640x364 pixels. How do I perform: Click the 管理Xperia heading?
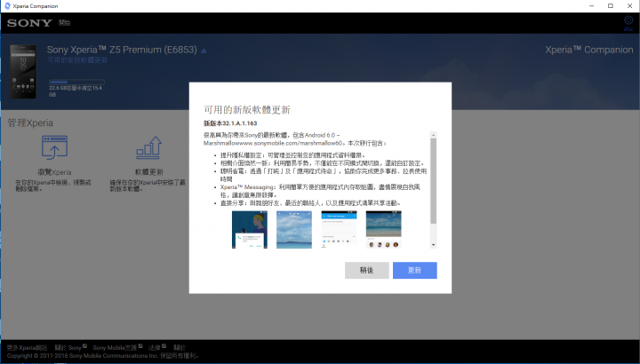tap(30, 123)
